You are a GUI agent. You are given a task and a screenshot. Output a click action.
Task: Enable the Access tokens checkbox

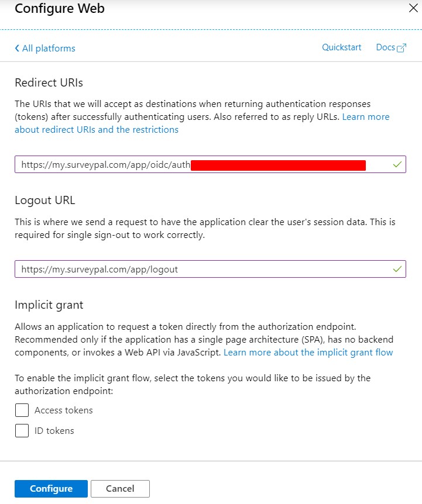(x=22, y=410)
